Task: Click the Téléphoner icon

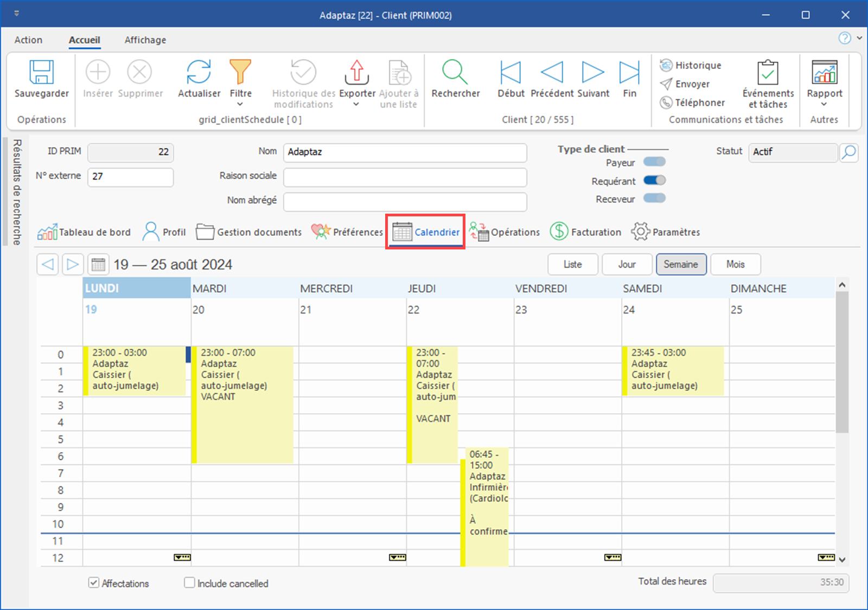Action: click(x=666, y=102)
